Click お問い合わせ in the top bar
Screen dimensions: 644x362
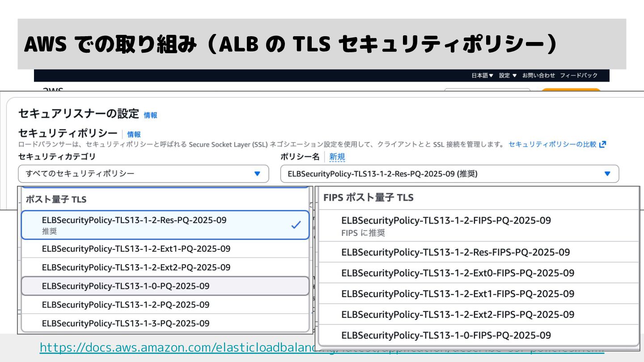coord(538,76)
